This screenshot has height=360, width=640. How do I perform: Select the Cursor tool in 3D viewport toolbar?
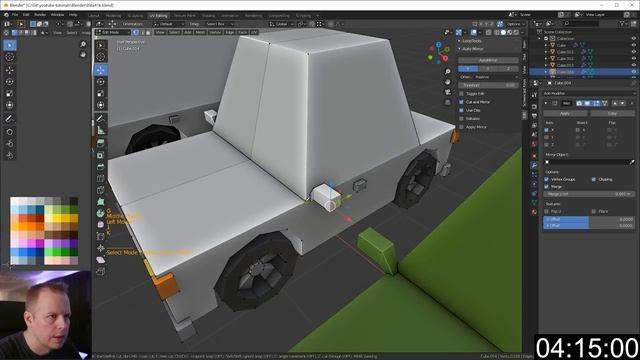[x=101, y=57]
